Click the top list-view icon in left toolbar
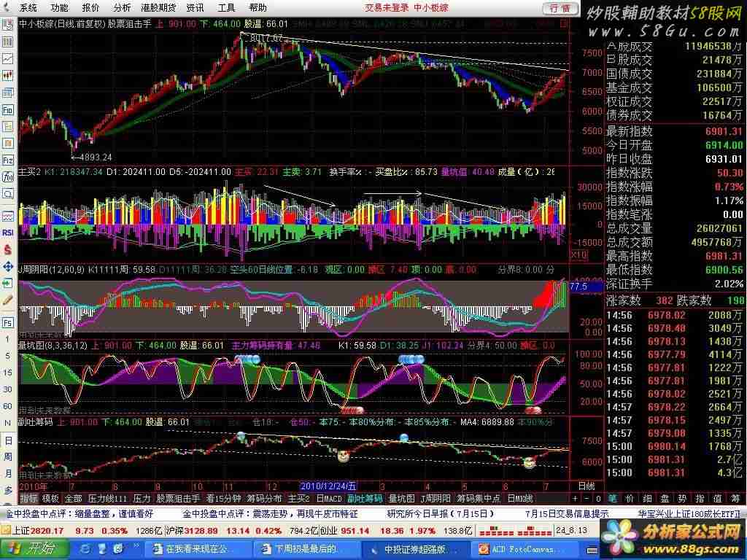 coord(7,26)
